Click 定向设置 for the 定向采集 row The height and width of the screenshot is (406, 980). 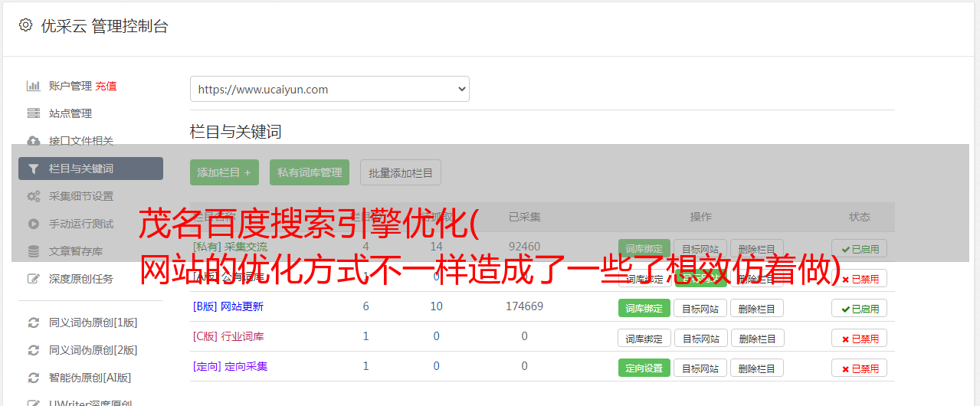coord(644,368)
